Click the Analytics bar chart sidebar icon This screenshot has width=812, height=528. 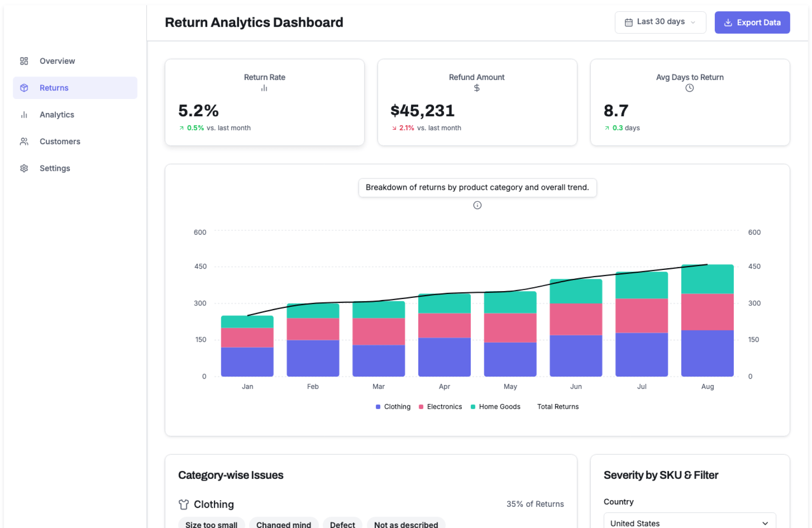(24, 115)
